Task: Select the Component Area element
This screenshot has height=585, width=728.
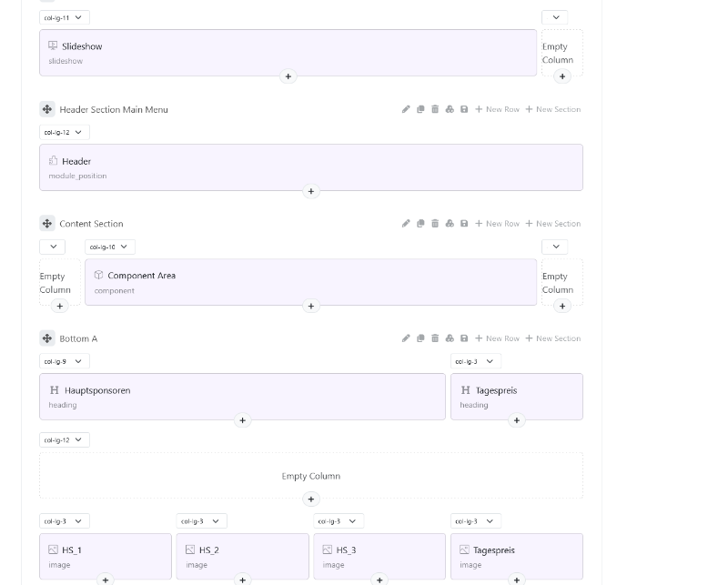Action: click(x=310, y=281)
